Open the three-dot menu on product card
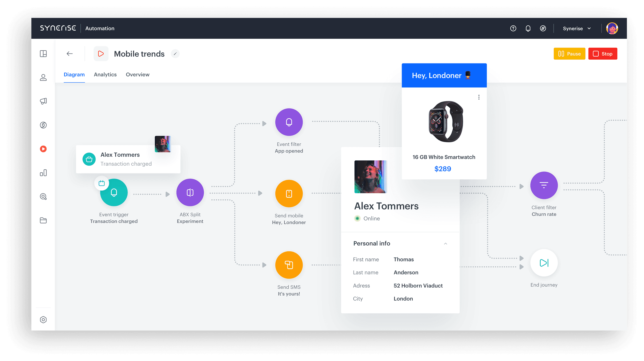The image size is (644, 361). [479, 97]
